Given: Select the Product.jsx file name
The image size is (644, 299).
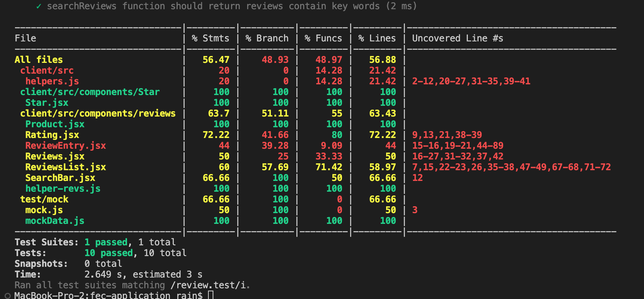Looking at the screenshot, I should pos(55,124).
